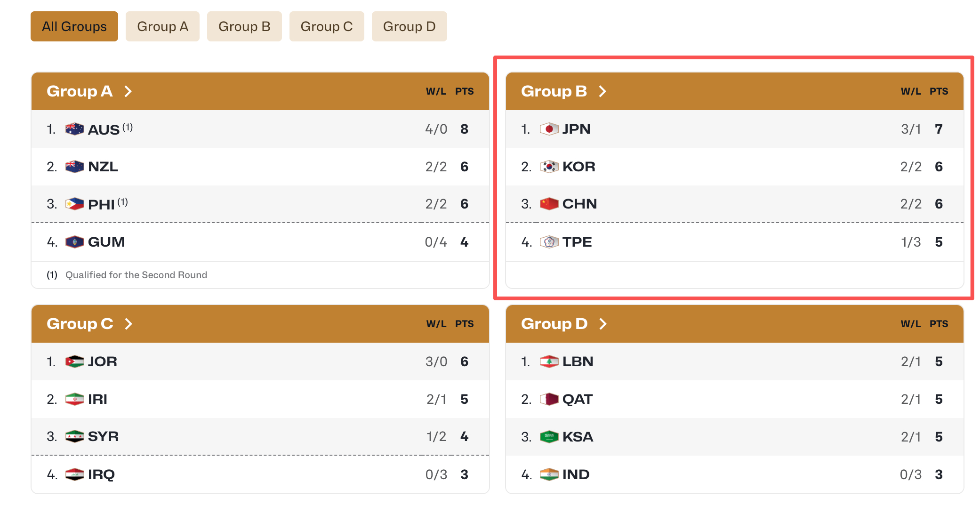Switch to the Group A tab

(162, 26)
